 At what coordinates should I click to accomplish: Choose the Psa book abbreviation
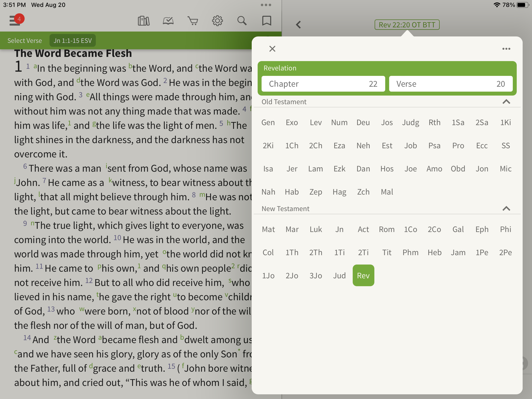pos(434,146)
